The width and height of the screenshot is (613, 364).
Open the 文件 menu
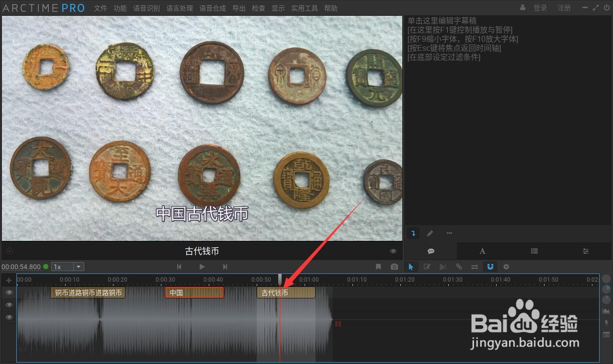[101, 8]
